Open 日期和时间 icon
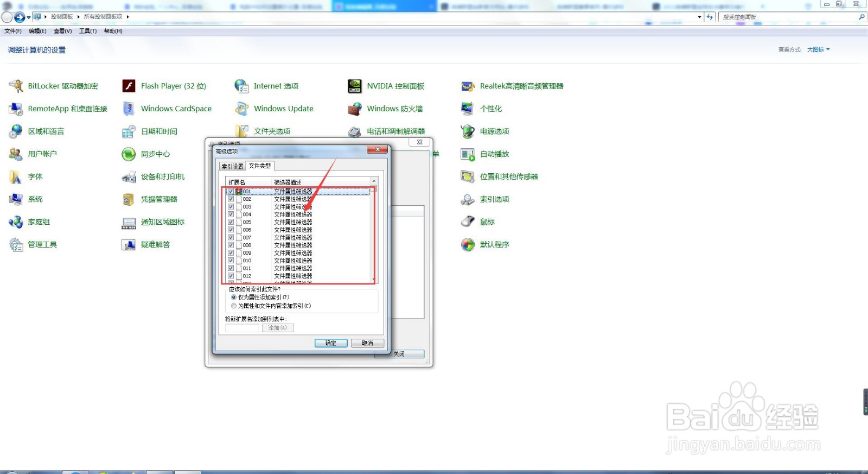The image size is (868, 474). tap(129, 131)
